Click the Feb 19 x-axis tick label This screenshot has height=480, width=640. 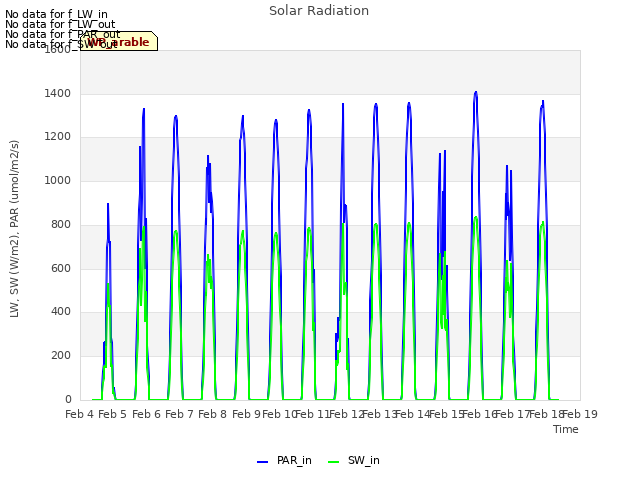coord(580,414)
